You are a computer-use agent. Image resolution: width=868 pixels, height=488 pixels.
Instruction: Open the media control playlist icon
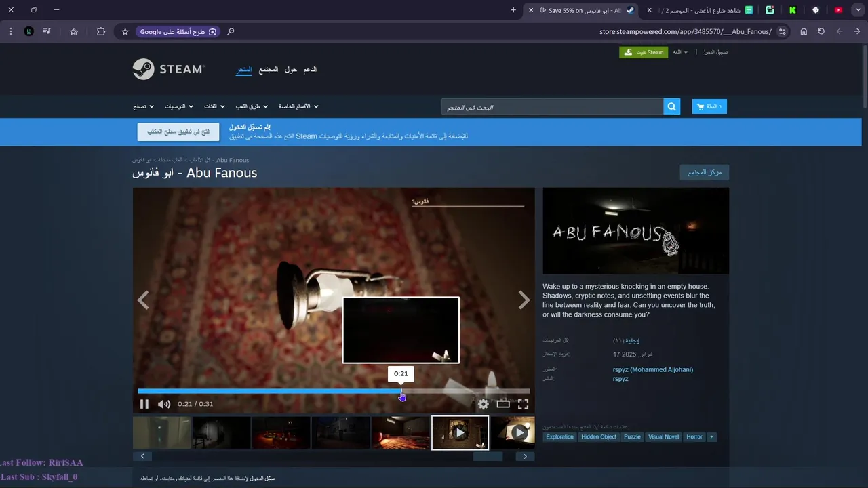47,31
